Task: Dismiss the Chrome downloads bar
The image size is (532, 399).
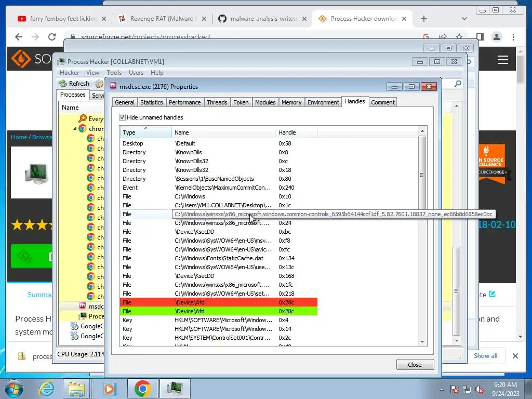Action: (515, 356)
